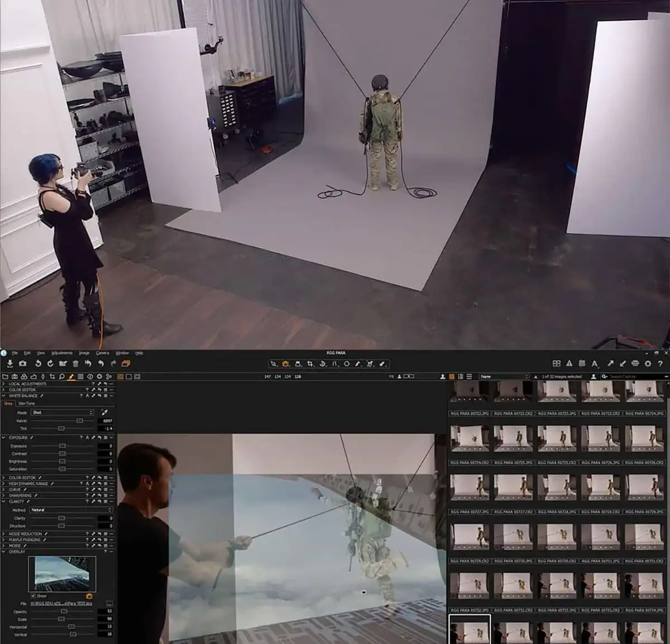Viewport: 670px width, 644px height.
Task: Collapse the White Balance panel
Action: pyautogui.click(x=4, y=396)
